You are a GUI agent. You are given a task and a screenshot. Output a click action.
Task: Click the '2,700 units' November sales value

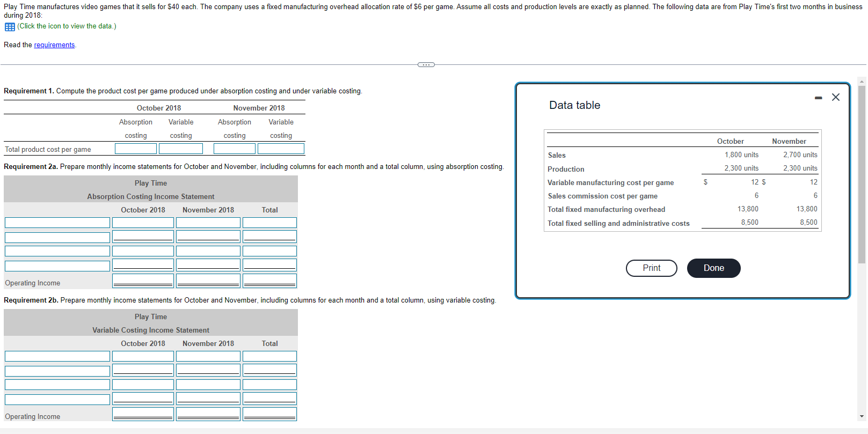point(800,155)
